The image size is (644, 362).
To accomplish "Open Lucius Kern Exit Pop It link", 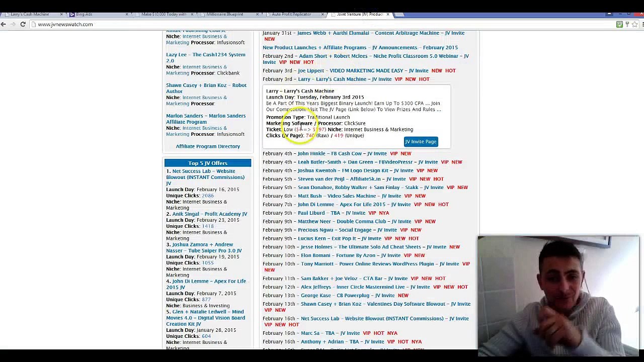I will [340, 239].
